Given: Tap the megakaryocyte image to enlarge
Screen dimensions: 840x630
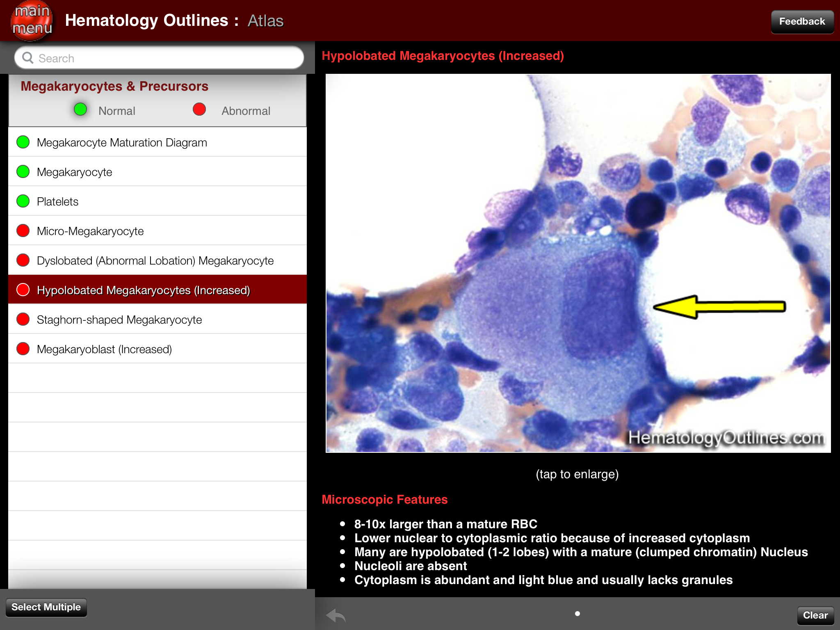Looking at the screenshot, I should pos(577,263).
